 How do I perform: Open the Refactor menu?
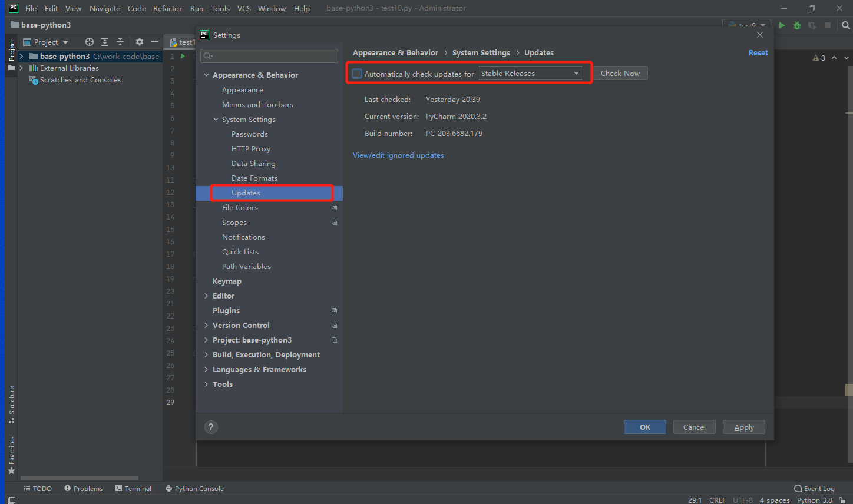pos(167,8)
